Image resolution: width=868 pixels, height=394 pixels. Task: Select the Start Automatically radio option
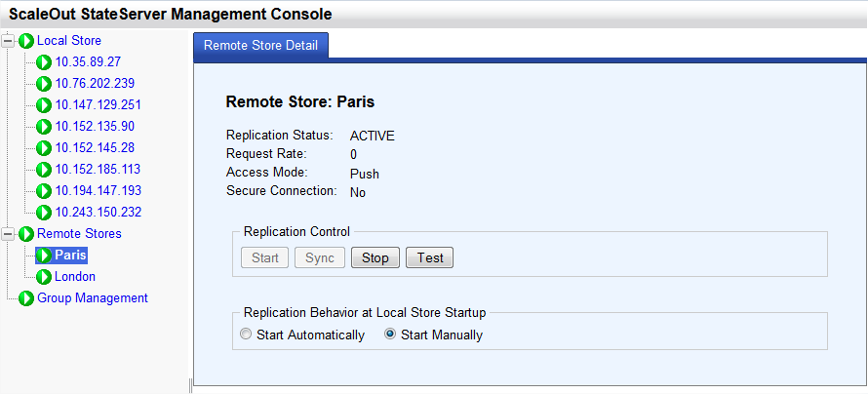coord(247,335)
